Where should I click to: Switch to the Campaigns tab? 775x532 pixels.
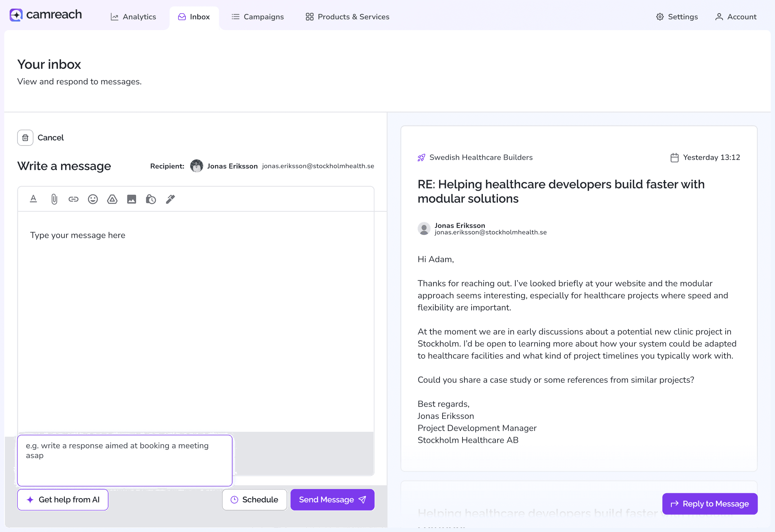tap(257, 17)
